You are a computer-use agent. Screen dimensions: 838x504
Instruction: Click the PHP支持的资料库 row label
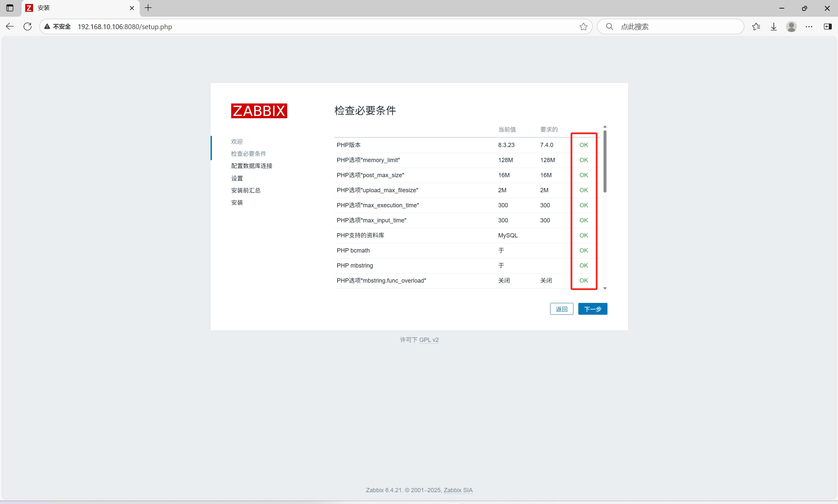[360, 235]
